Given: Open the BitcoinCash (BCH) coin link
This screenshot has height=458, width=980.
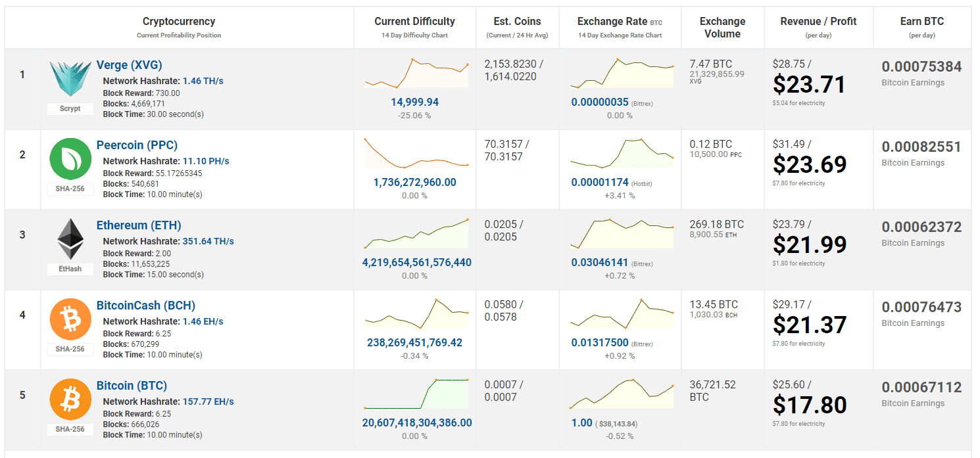Looking at the screenshot, I should click(x=145, y=306).
